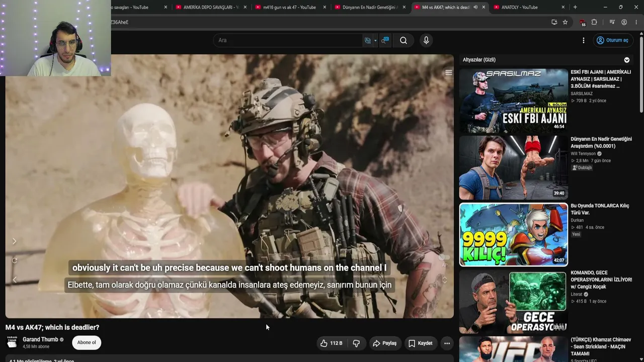This screenshot has width=644, height=362.
Task: Switch to Dünyanın En Nadir Genetiğini tab
Action: coord(369,7)
